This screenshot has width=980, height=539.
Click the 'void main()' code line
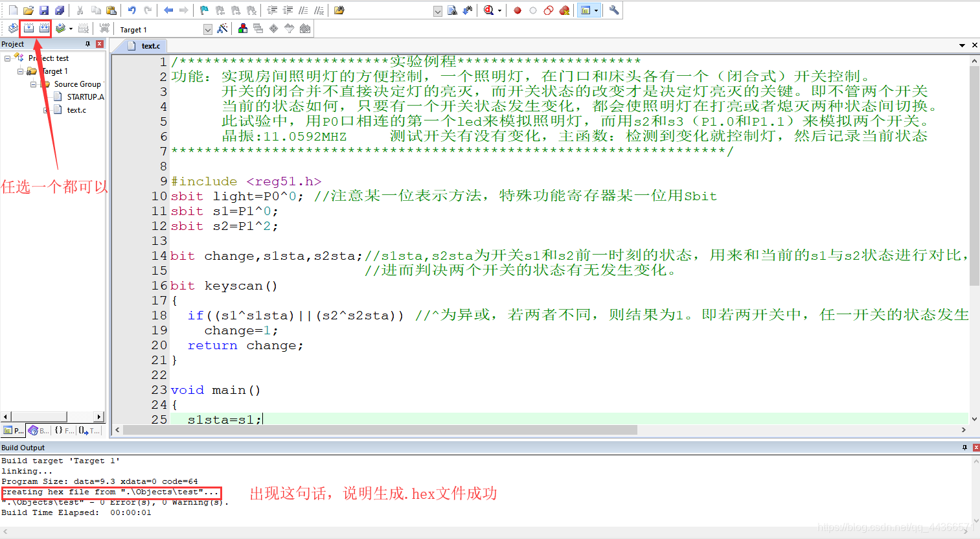(x=216, y=390)
